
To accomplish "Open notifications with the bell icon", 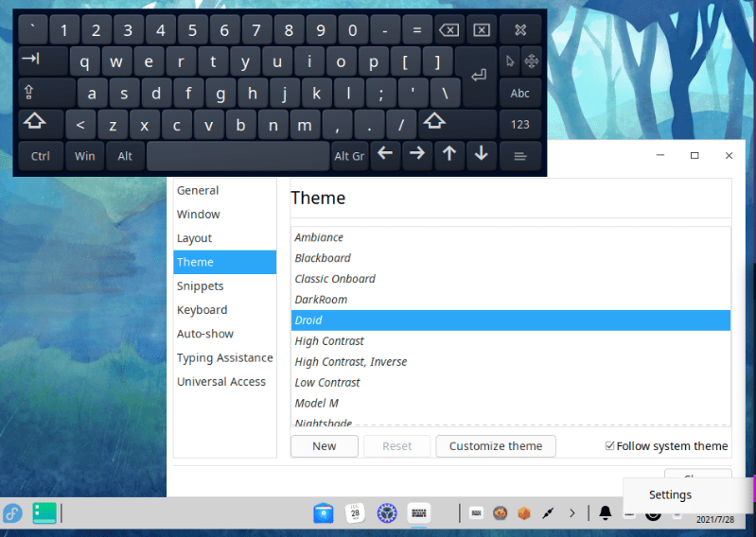I will tap(606, 513).
